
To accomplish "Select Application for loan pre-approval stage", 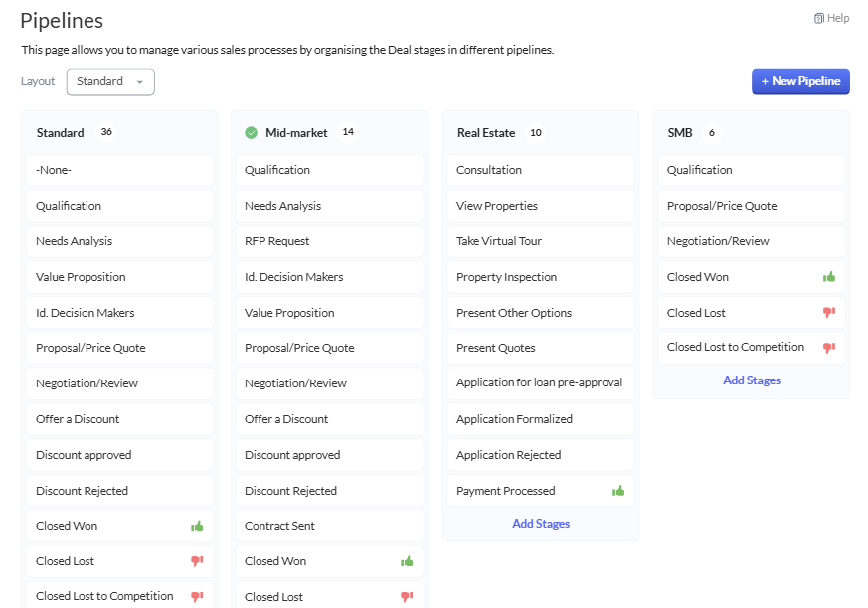I will [x=541, y=382].
